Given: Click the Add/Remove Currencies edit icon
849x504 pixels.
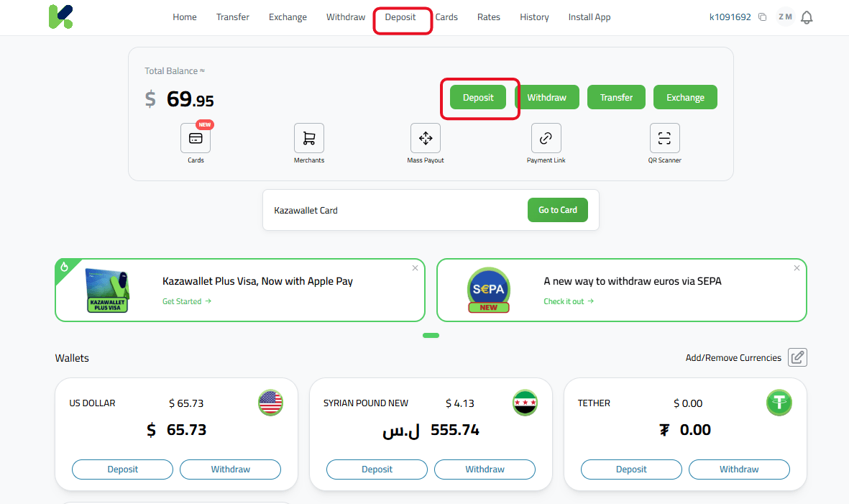Looking at the screenshot, I should (x=797, y=357).
